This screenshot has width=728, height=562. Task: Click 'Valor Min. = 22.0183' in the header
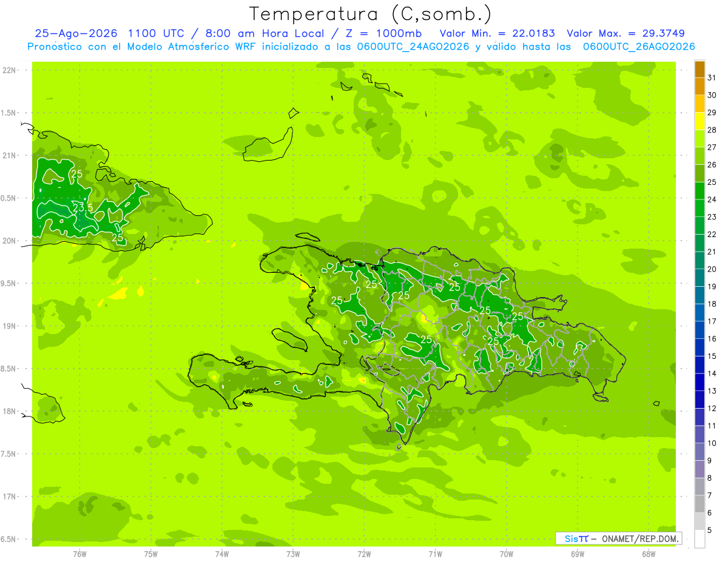[x=497, y=34]
